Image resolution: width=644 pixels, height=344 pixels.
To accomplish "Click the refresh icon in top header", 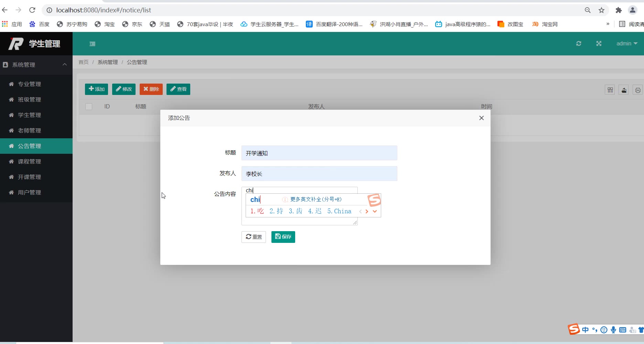I will 579,43.
